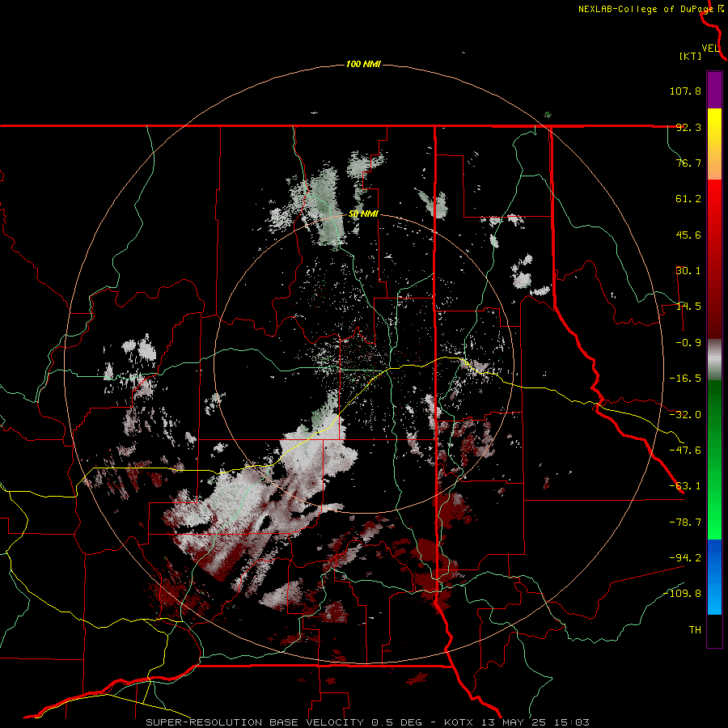Click the 76.7 legend value
The height and width of the screenshot is (728, 728).
click(x=688, y=163)
